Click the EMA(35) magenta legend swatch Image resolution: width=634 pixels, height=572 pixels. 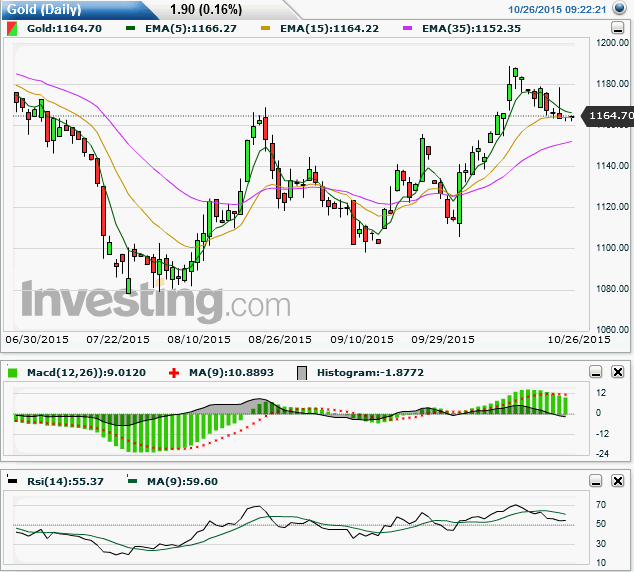pyautogui.click(x=408, y=28)
